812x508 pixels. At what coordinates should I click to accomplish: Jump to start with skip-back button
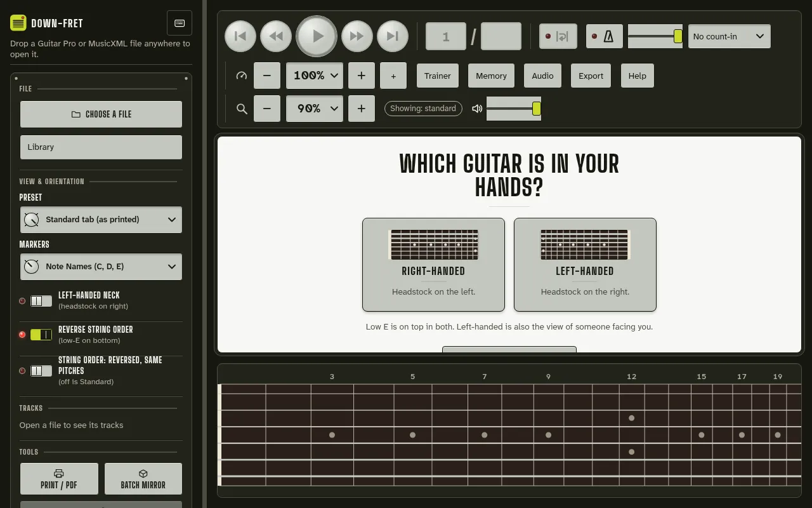tap(240, 36)
